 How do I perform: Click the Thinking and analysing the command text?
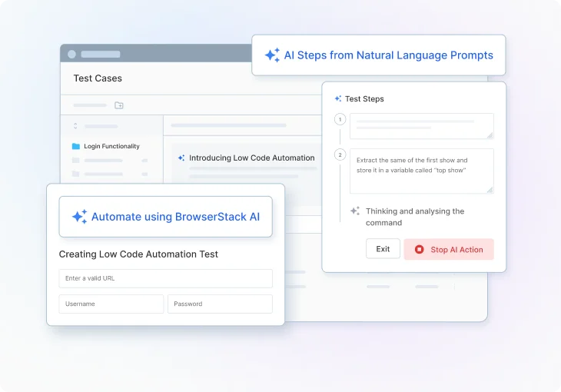click(415, 217)
